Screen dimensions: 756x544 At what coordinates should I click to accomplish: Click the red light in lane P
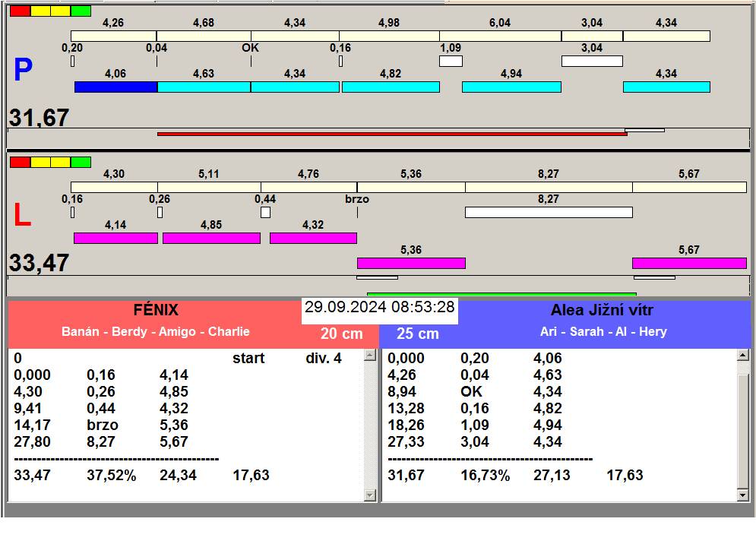click(x=20, y=11)
